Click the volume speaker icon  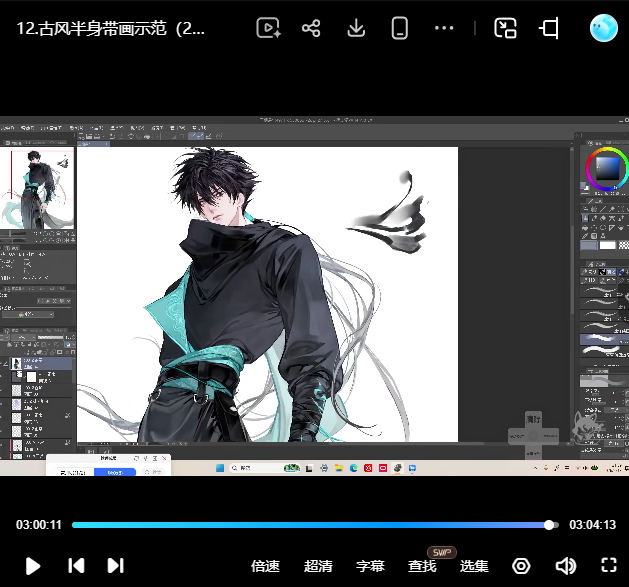(566, 566)
